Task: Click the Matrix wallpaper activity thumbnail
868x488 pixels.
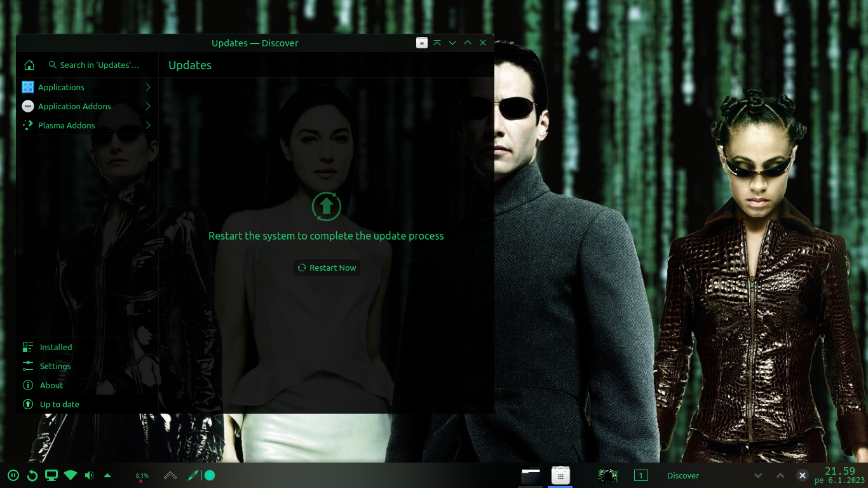Action: point(608,475)
